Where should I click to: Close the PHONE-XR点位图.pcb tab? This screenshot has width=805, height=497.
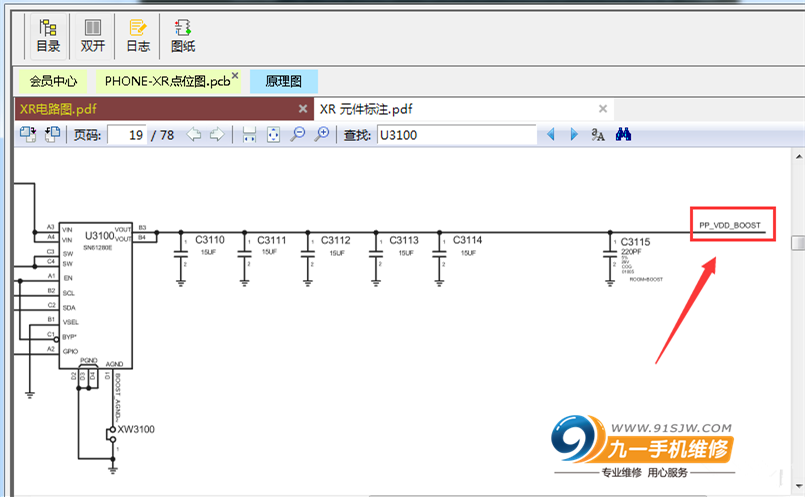coord(235,75)
